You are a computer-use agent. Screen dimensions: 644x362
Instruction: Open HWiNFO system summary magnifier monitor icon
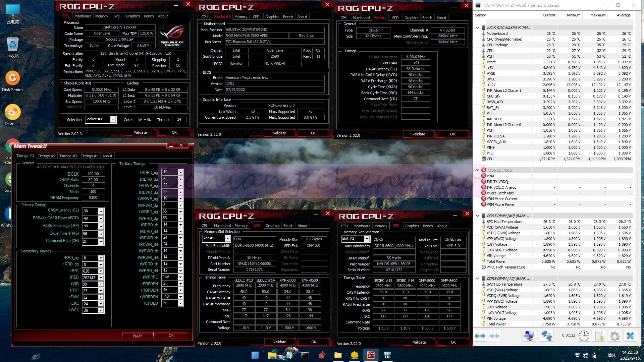529,336
